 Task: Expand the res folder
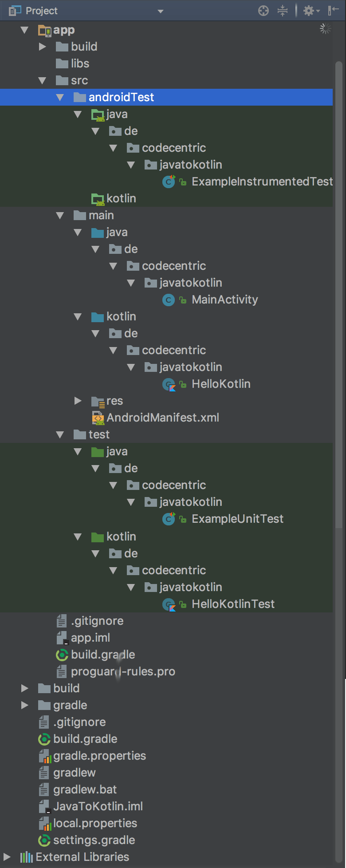[x=78, y=401]
